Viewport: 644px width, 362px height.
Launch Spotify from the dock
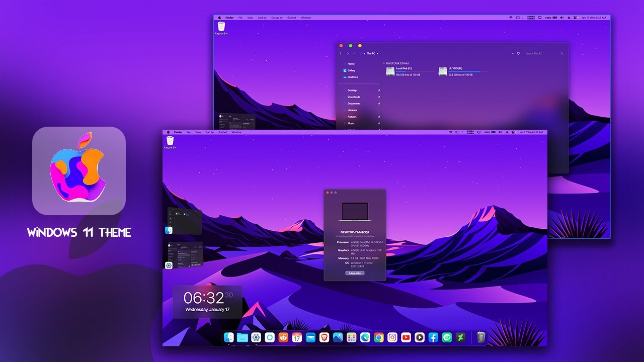click(x=447, y=337)
